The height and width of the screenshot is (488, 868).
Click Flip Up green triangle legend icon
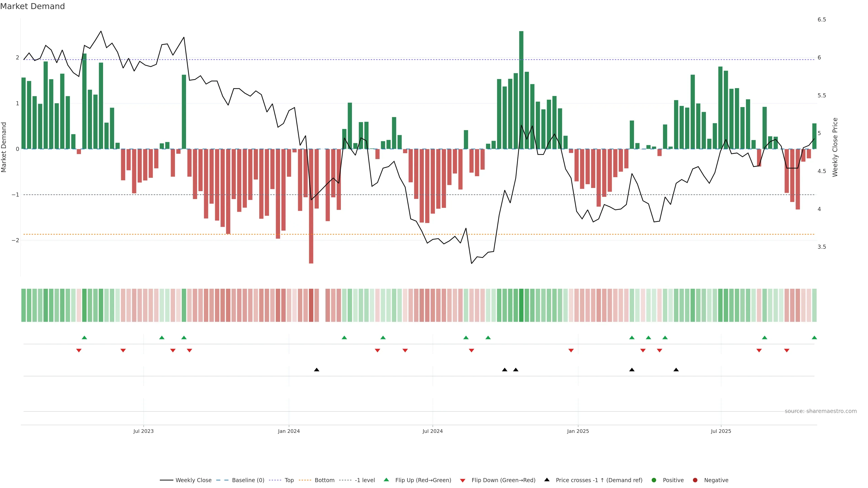[387, 480]
